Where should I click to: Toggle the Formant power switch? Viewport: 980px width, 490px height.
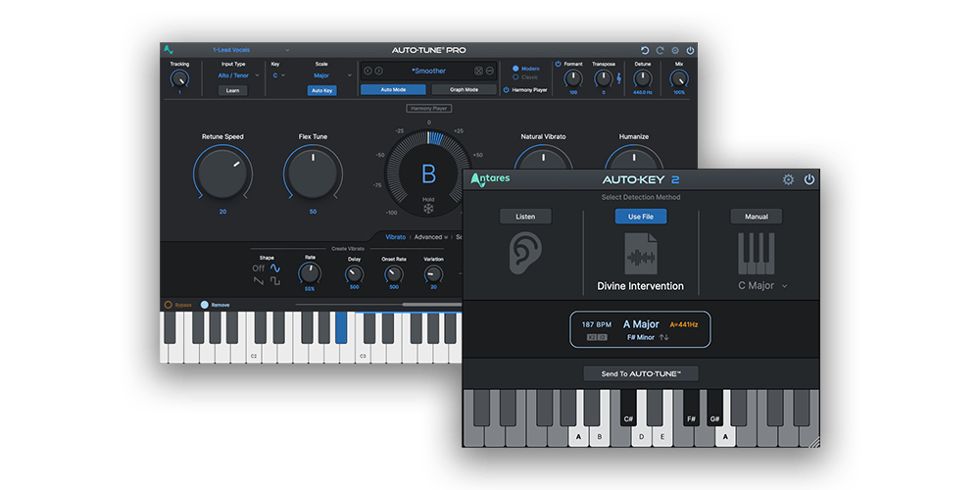tap(559, 64)
